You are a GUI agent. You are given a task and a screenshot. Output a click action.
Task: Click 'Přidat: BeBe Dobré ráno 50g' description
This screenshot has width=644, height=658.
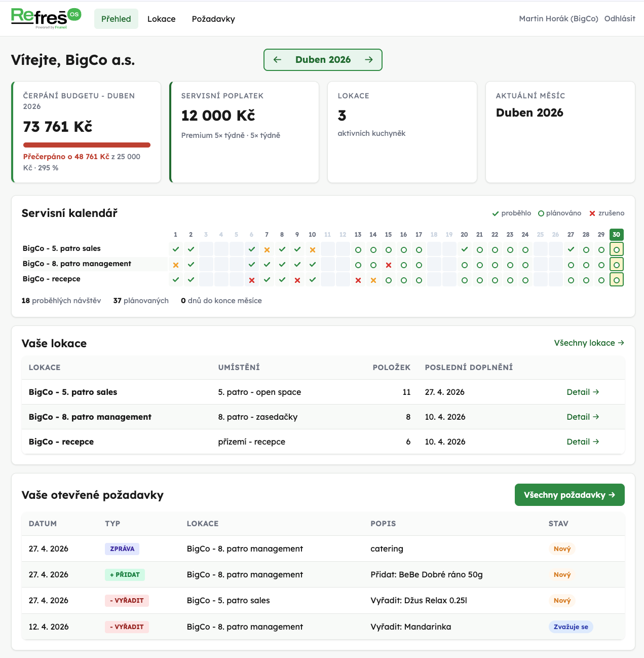(427, 574)
